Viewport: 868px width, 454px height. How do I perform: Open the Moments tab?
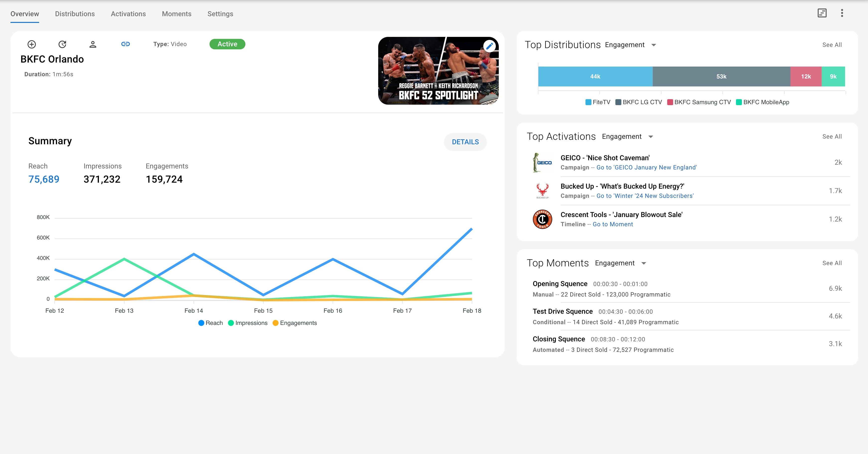pos(177,14)
